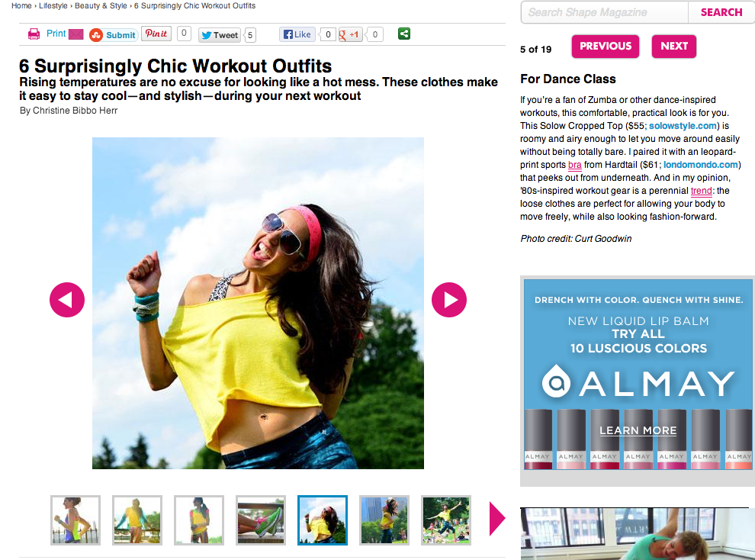Open the Beauty & Style breadcrumb link
This screenshot has height=560, width=755.
(x=101, y=6)
